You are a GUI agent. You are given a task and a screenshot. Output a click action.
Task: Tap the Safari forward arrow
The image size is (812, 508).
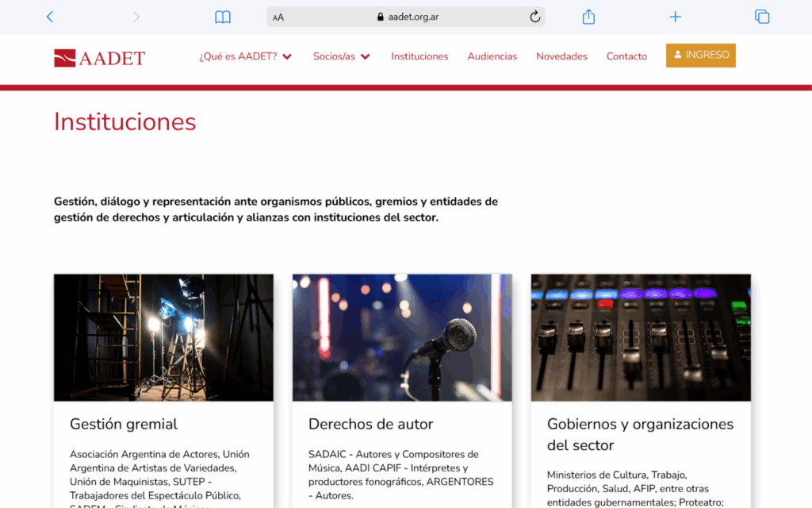(136, 17)
